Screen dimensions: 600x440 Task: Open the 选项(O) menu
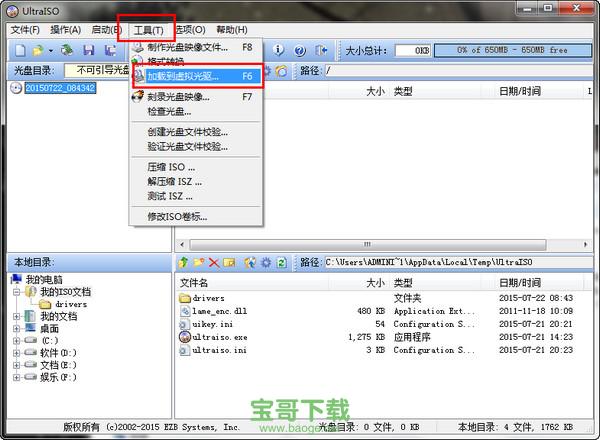(x=190, y=29)
